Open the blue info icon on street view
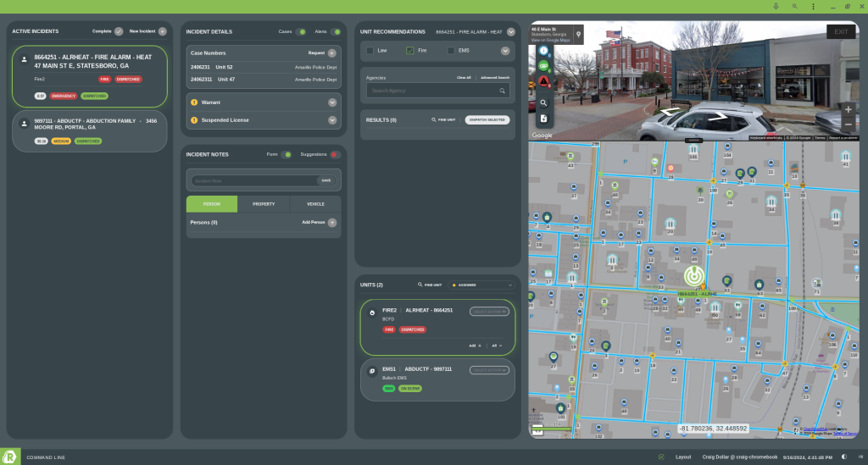 (544, 50)
